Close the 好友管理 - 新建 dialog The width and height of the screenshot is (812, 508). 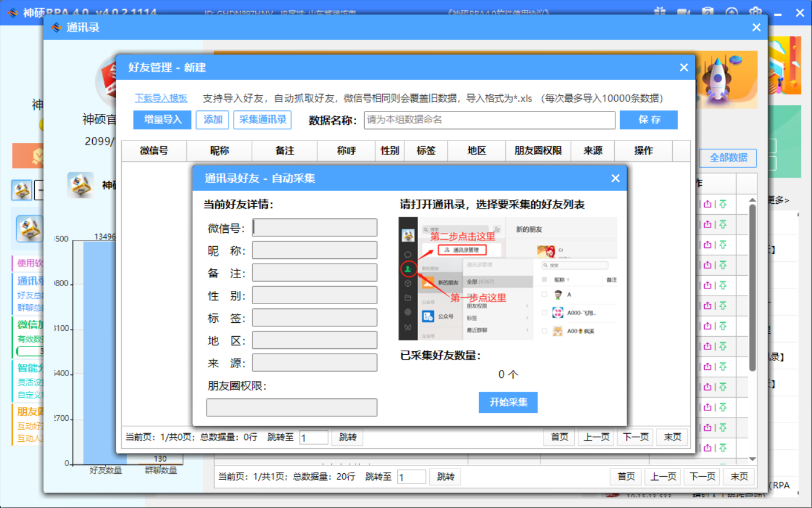tap(684, 67)
